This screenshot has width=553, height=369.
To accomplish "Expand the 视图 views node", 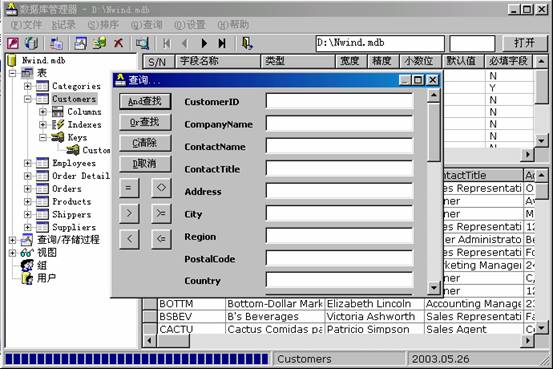I will pyautogui.click(x=12, y=253).
